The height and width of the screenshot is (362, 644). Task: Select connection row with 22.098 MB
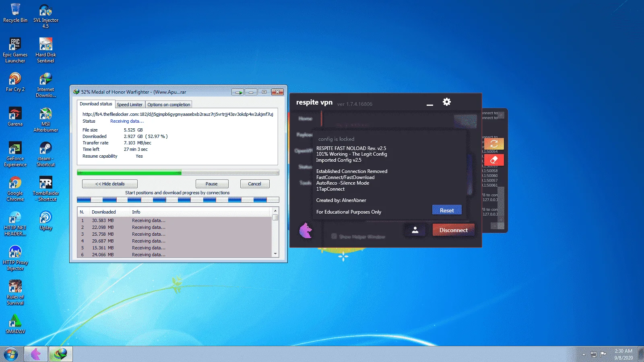pos(175,227)
